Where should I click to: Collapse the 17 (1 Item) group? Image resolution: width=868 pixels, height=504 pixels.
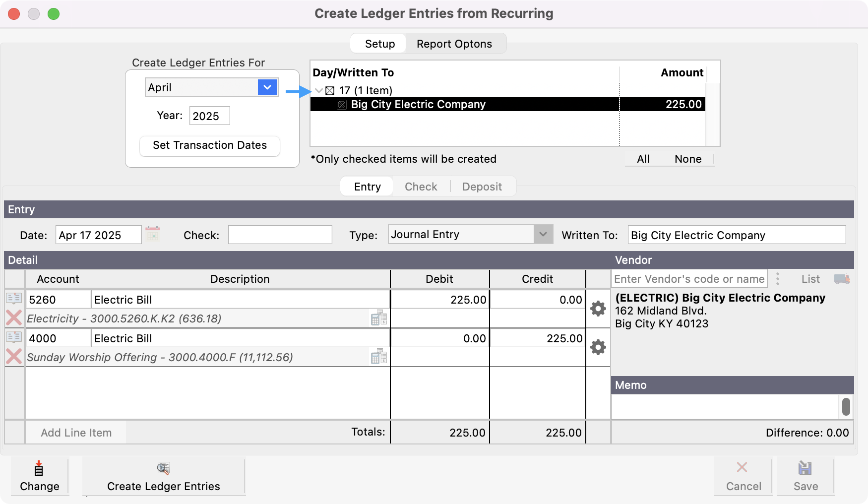319,91
